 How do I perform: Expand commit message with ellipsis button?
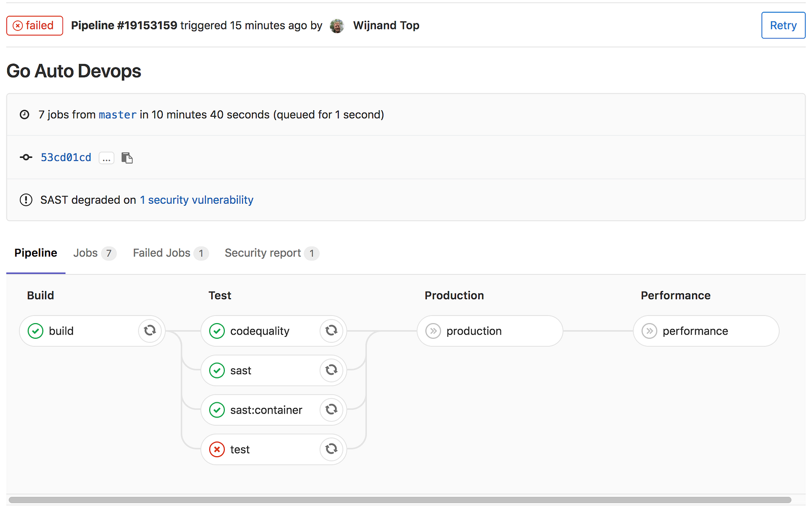click(x=106, y=158)
